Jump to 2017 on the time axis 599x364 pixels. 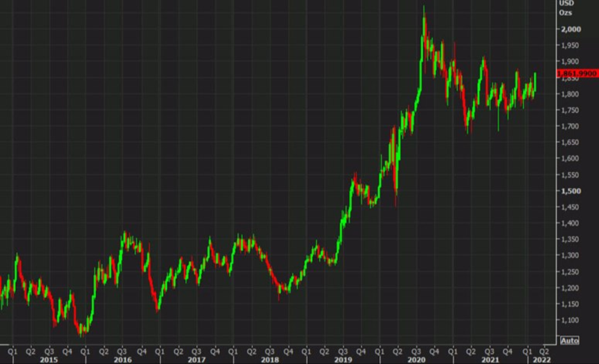196,358
